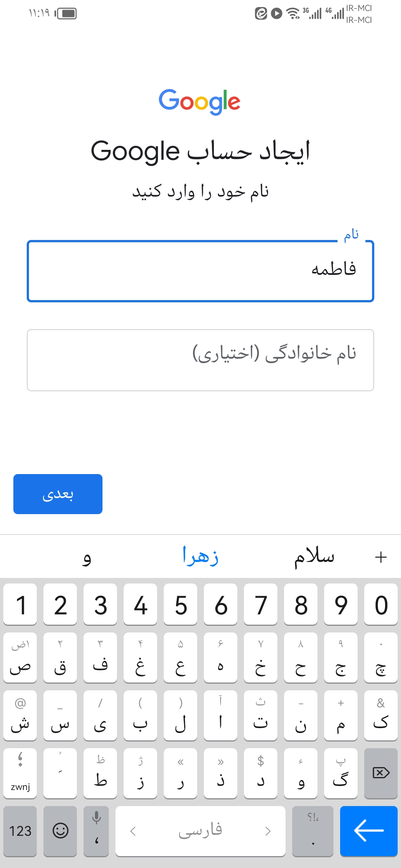
Task: Choose the و suggestion
Action: pos(87,557)
